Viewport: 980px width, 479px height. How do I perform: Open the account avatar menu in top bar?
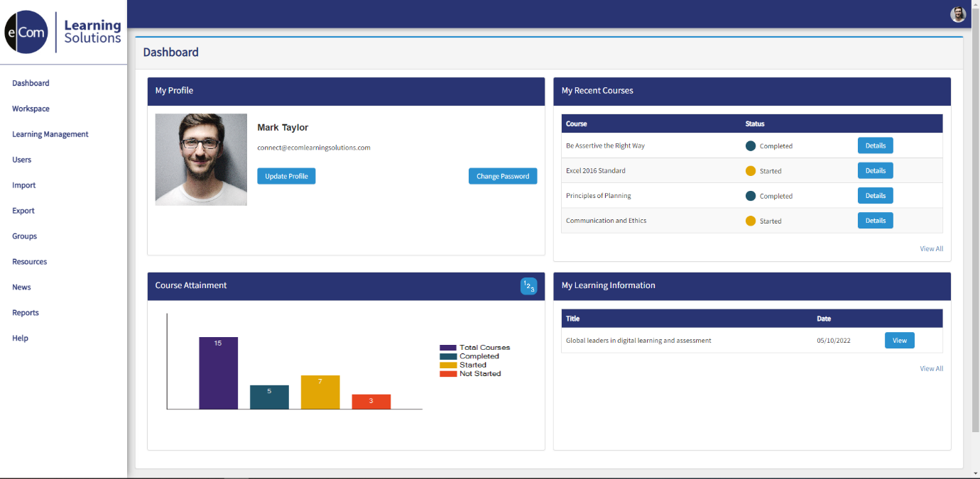pyautogui.click(x=958, y=13)
